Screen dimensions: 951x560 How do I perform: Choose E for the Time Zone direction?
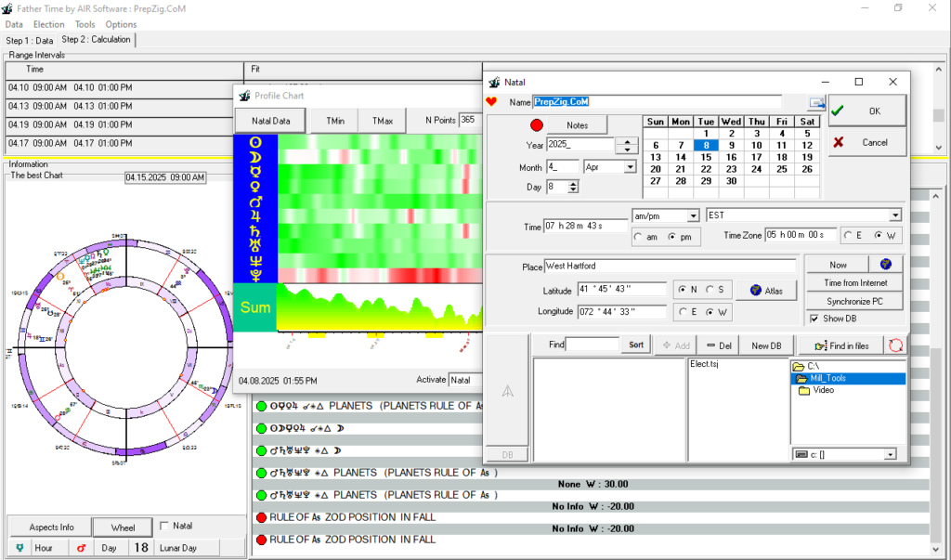click(848, 235)
